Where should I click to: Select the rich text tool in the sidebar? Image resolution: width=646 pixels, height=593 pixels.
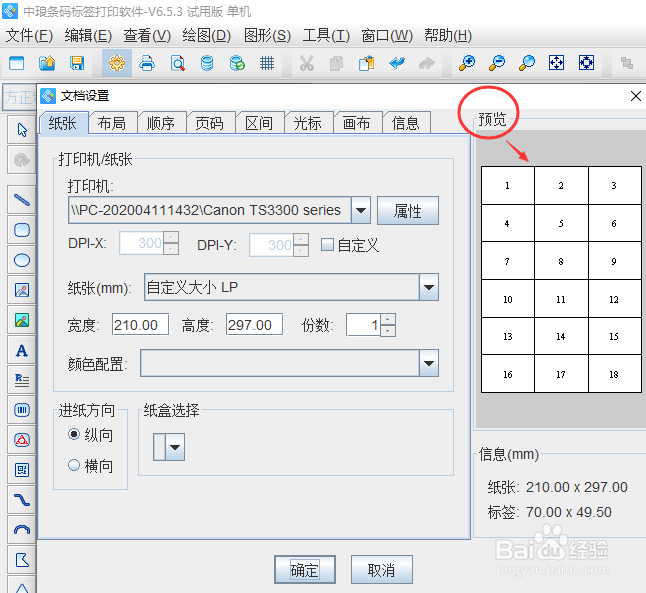(22, 380)
